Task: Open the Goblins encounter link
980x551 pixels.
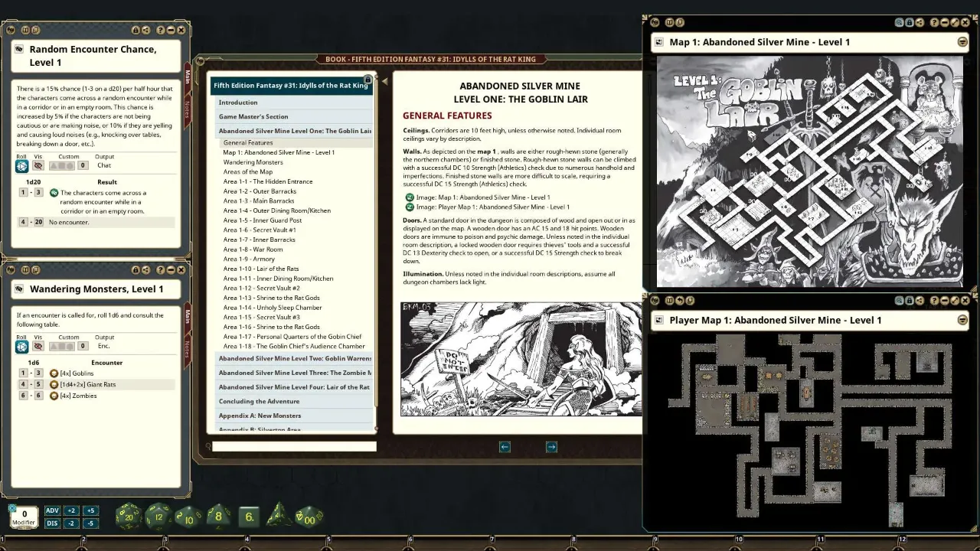Action: coord(54,373)
